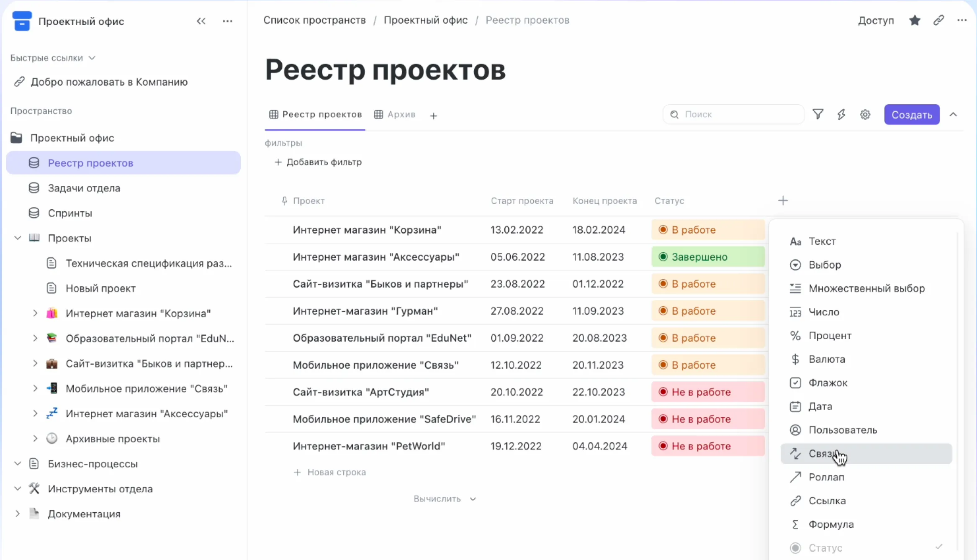977x560 pixels.
Task: Choose Флажок checkbox field type
Action: point(828,383)
